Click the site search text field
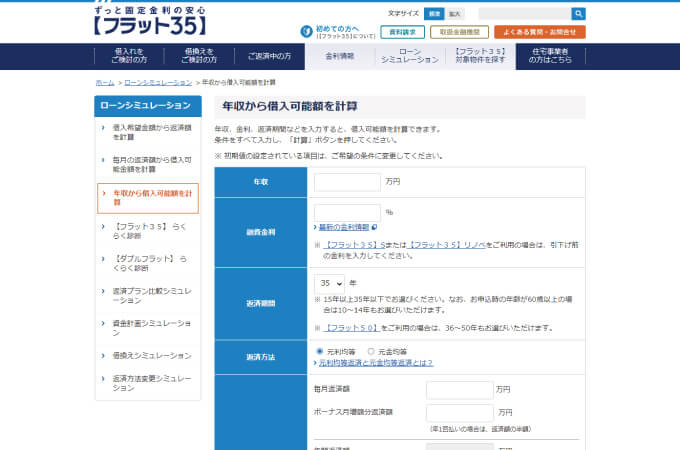Viewport: 680px width, 450px height. coord(525,14)
